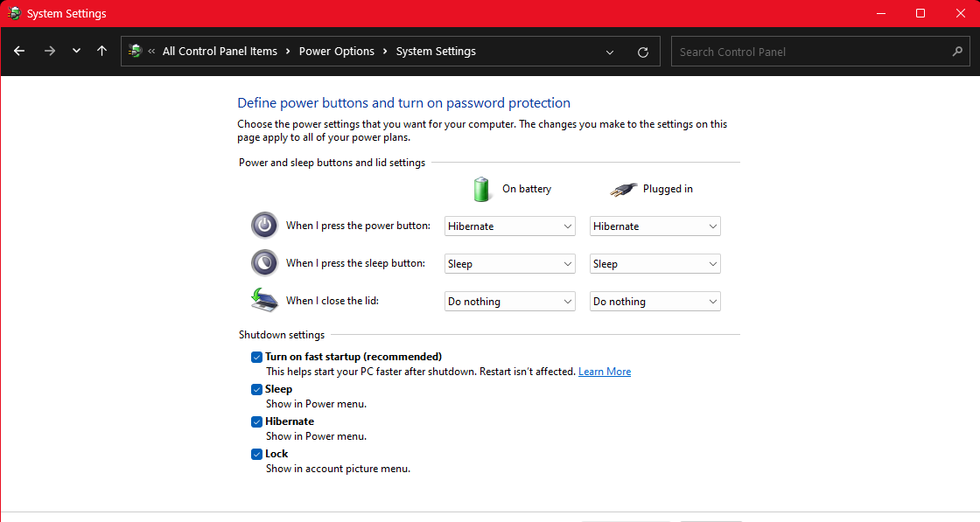Click the power button icon
Screen dimensions: 980x522
click(264, 226)
